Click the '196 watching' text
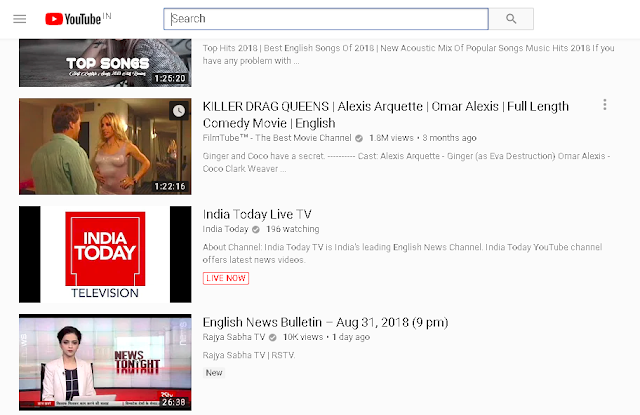 293,229
